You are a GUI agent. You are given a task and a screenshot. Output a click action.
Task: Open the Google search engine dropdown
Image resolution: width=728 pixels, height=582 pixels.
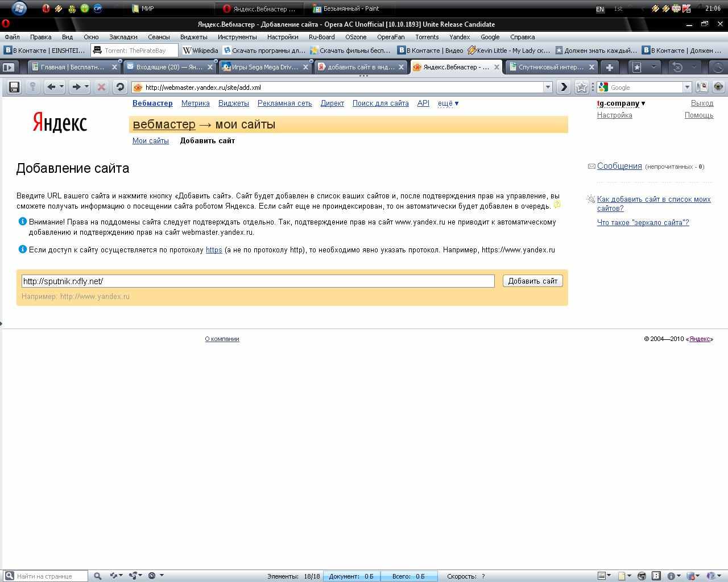pyautogui.click(x=687, y=88)
